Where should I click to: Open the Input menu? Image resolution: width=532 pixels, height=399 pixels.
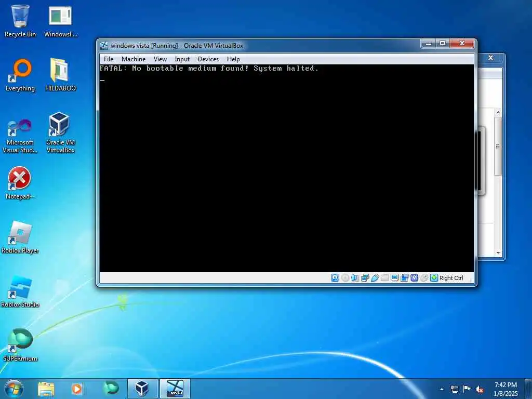pos(182,59)
